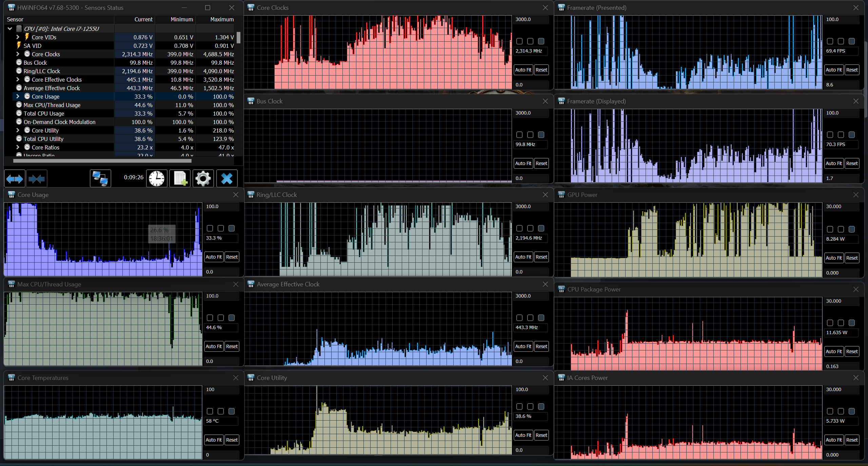The height and width of the screenshot is (466, 868).
Task: Click the horizontal scrollbar under the sensor list
Action: pos(102,161)
